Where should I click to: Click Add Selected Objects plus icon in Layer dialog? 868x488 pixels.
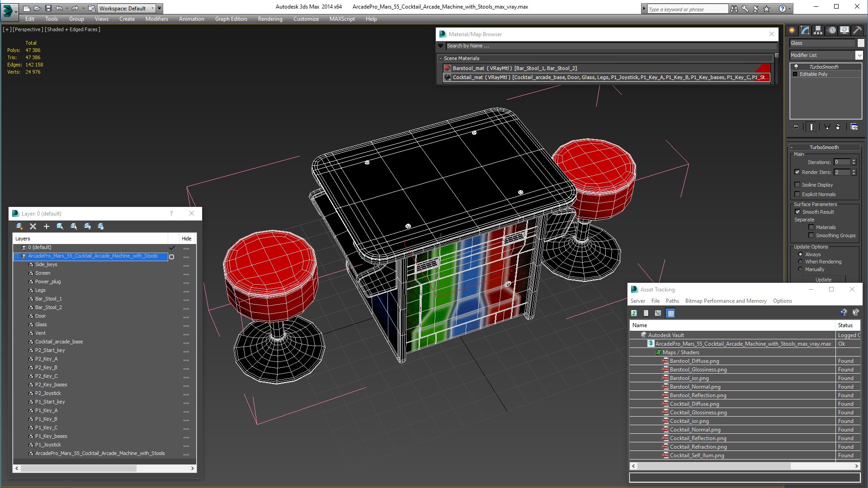[x=46, y=226]
